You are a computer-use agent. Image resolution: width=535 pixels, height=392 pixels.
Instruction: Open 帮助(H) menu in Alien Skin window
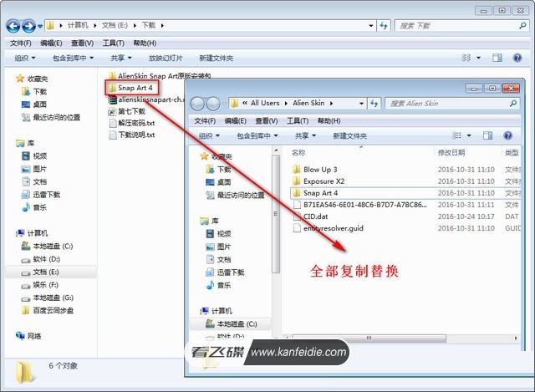tap(329, 120)
